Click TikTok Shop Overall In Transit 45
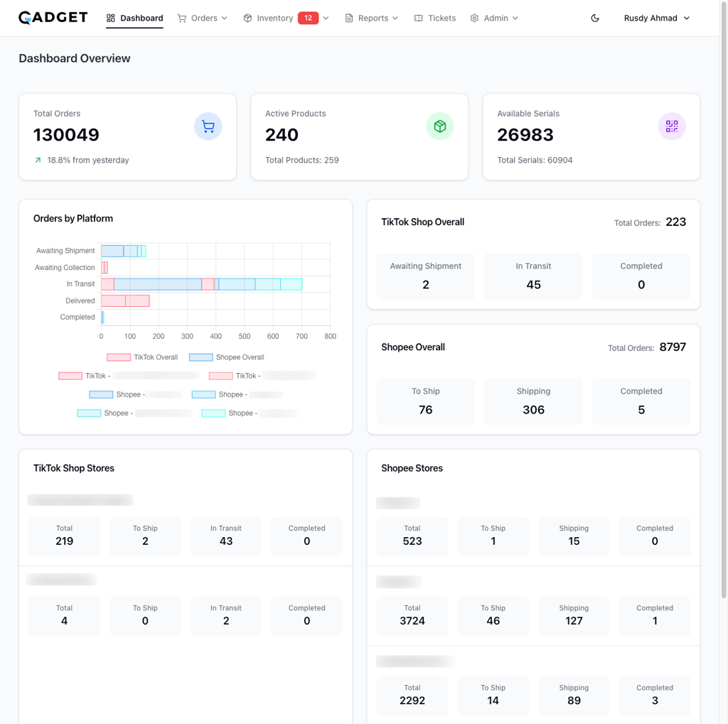This screenshot has height=724, width=728. coord(533,276)
